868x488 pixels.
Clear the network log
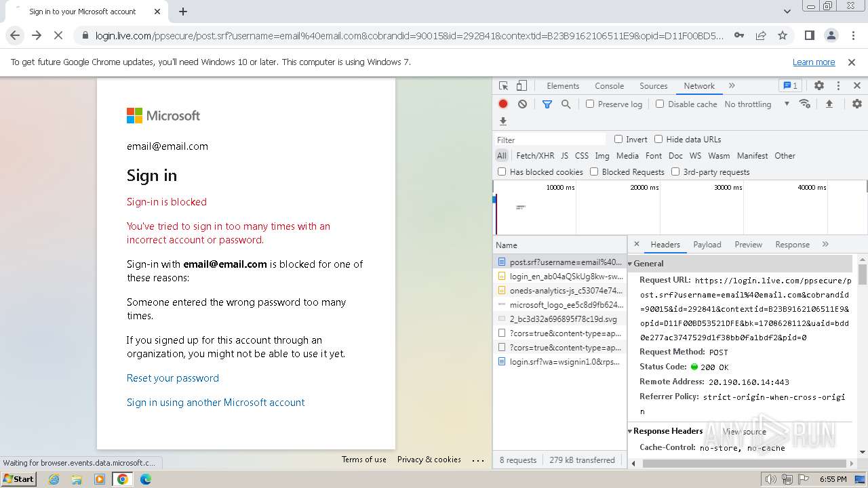522,104
